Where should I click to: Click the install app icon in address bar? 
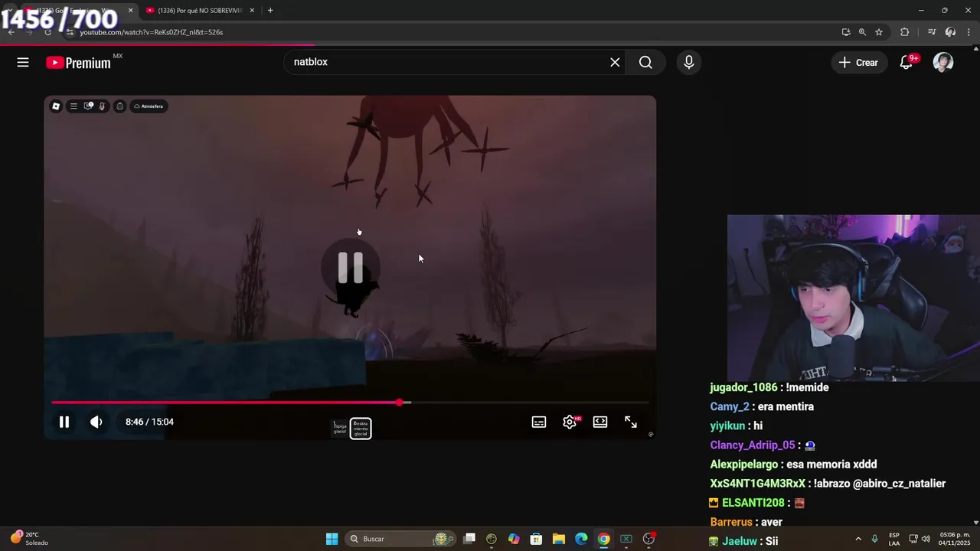pyautogui.click(x=845, y=32)
